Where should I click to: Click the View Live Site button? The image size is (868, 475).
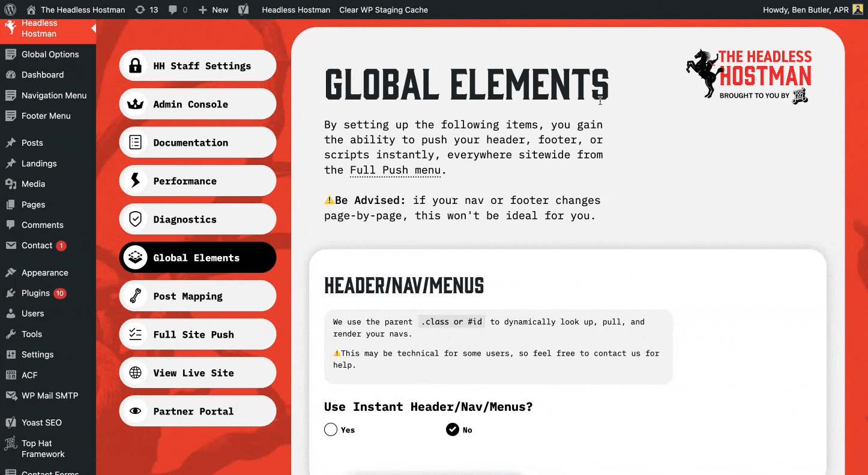click(x=197, y=372)
